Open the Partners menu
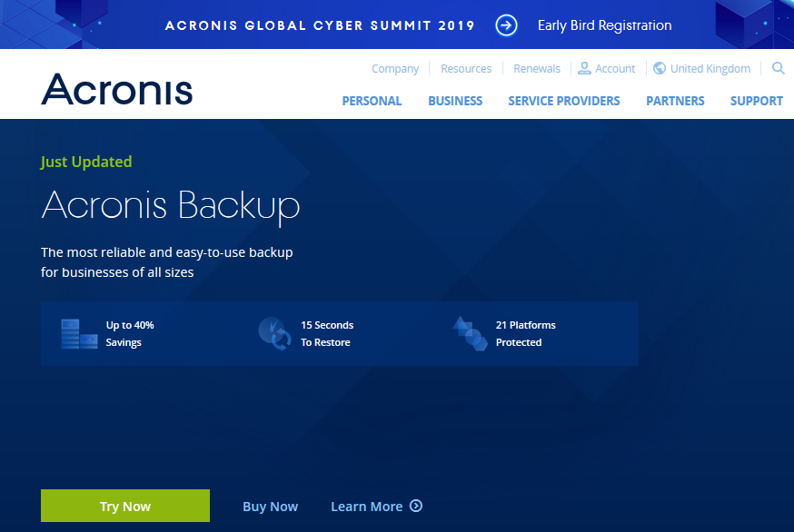This screenshot has height=532, width=794. pos(675,101)
